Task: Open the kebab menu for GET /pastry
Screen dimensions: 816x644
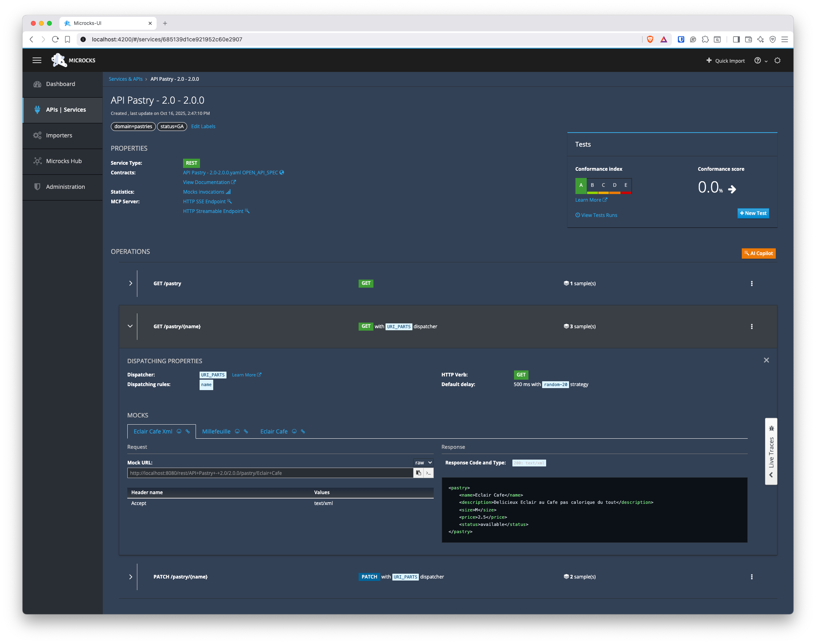Action: click(752, 284)
